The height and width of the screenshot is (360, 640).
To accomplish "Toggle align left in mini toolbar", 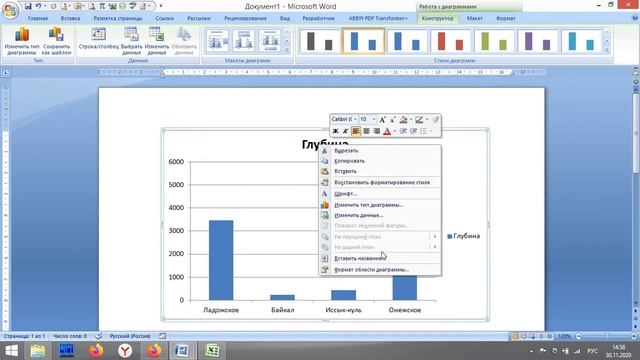I will pos(356,131).
